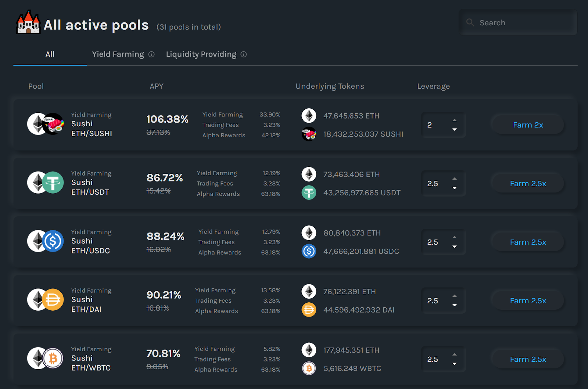Click the Underlying Tokens column header
Image resolution: width=588 pixels, height=389 pixels.
(x=330, y=86)
